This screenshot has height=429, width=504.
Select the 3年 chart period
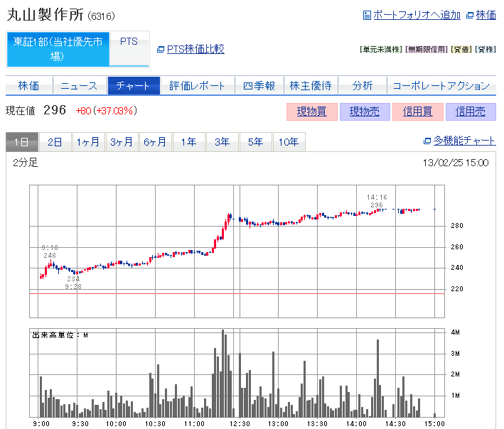point(222,142)
